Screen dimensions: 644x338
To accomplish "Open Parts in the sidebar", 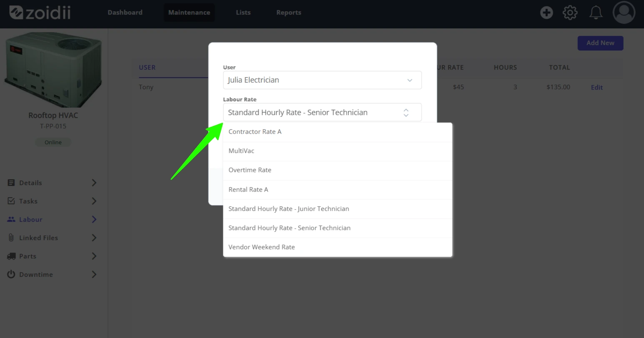I will [x=27, y=256].
